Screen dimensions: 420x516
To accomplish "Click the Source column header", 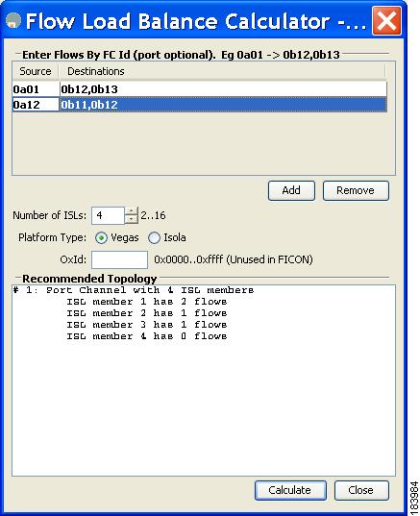I will coord(36,71).
